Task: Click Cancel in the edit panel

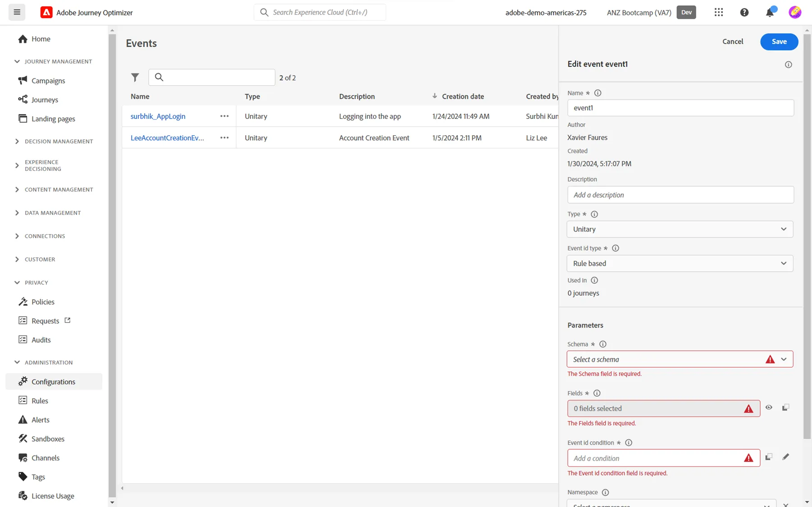Action: (732, 41)
